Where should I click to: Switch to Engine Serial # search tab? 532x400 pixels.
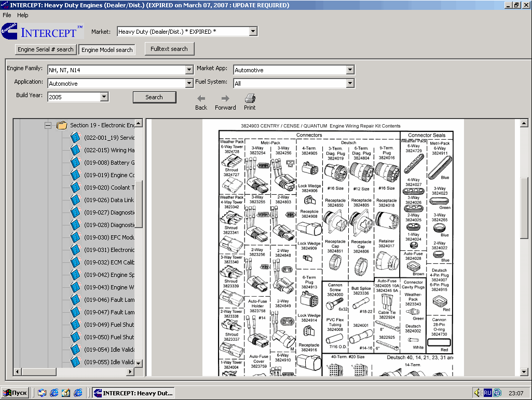46,50
